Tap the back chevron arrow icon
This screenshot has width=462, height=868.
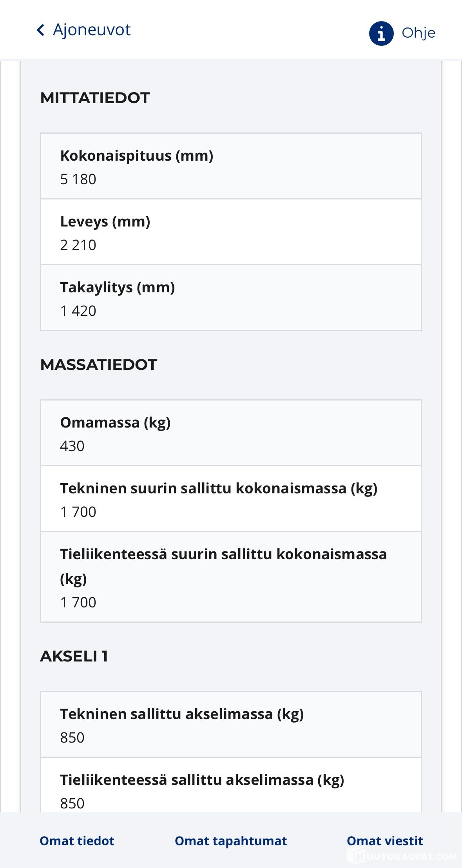click(40, 30)
